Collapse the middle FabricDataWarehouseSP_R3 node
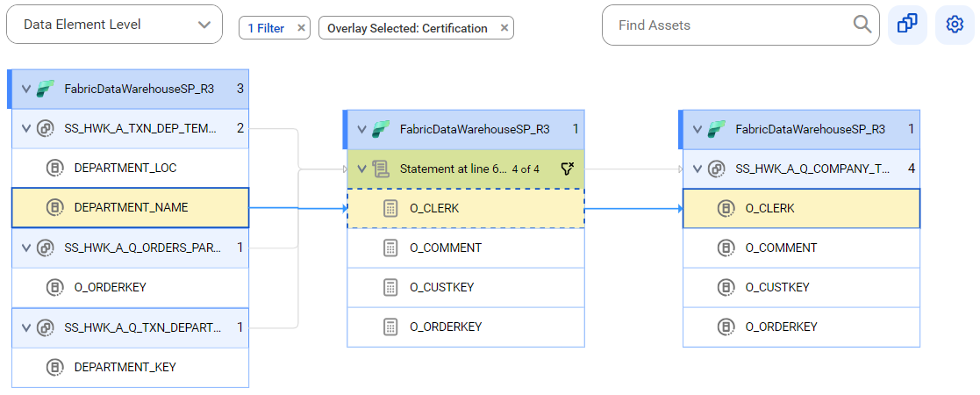Image resolution: width=980 pixels, height=395 pixels. pos(361,129)
